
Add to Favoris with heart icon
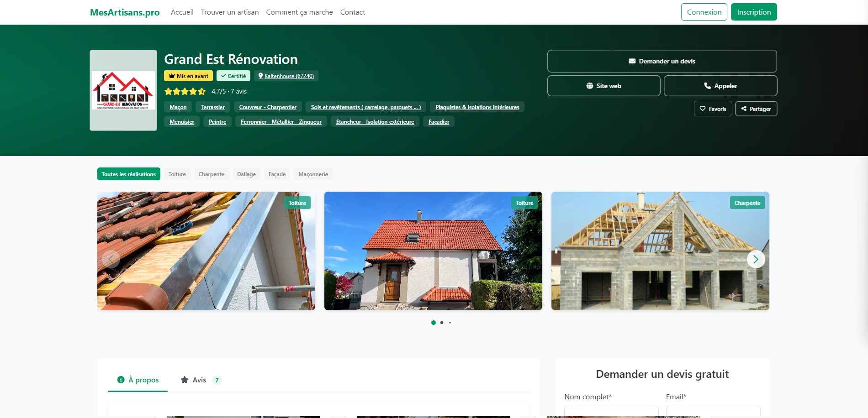pyautogui.click(x=713, y=109)
